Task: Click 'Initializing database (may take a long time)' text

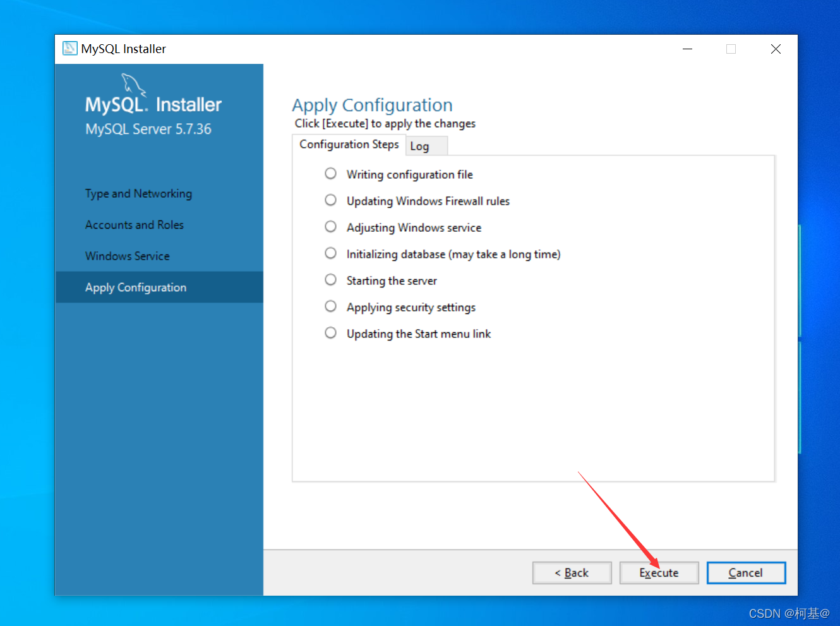Action: point(453,255)
